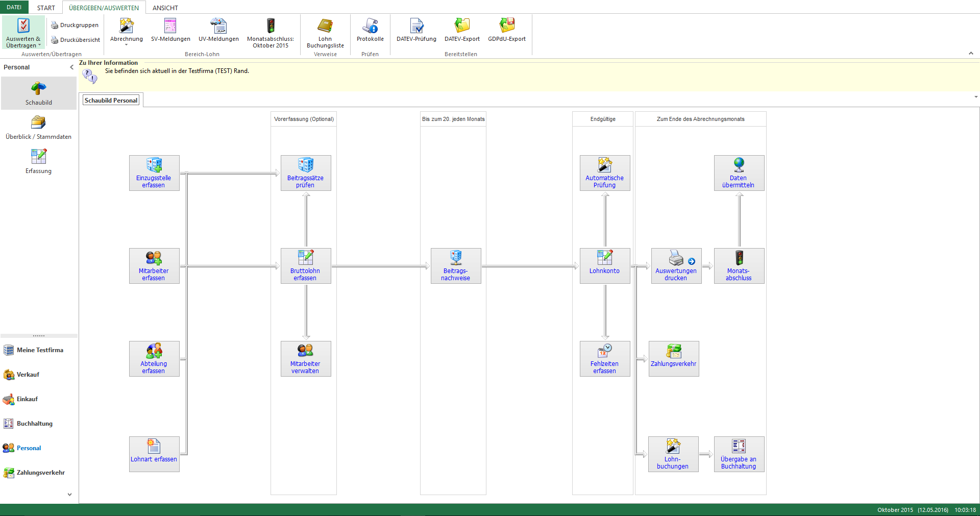Open Protokolle in the ribbon

(370, 27)
